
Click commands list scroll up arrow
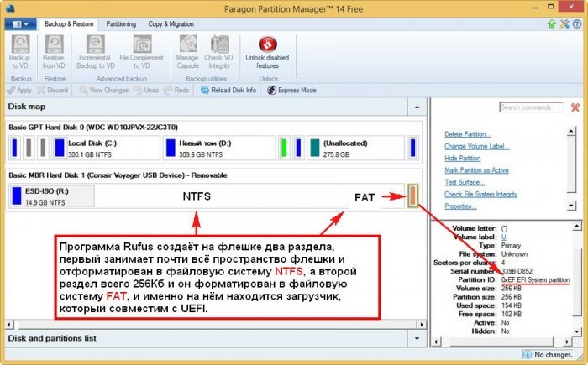tap(571, 131)
